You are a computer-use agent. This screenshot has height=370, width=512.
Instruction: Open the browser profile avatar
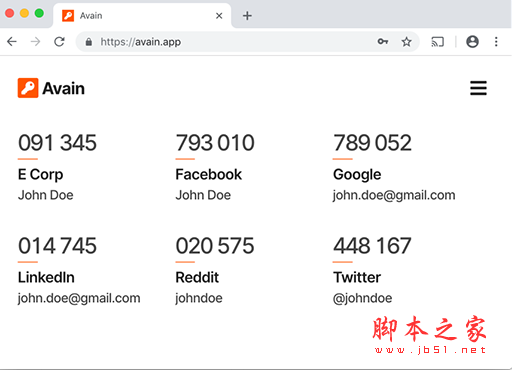(472, 42)
